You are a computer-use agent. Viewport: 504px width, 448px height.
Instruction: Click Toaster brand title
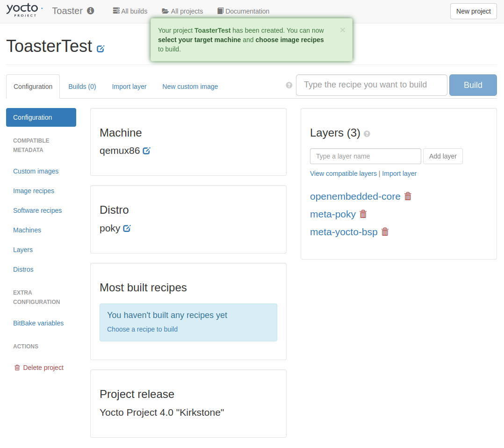coord(67,11)
